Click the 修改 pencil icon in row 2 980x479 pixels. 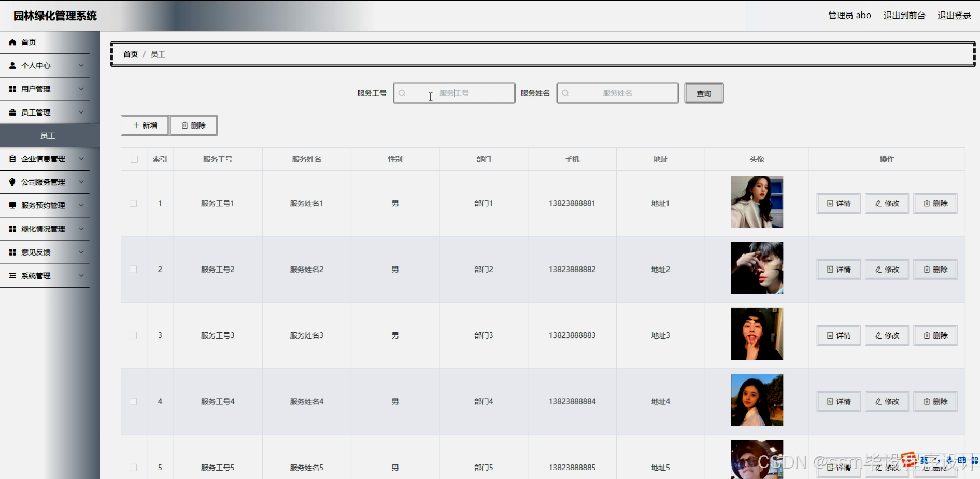point(878,270)
